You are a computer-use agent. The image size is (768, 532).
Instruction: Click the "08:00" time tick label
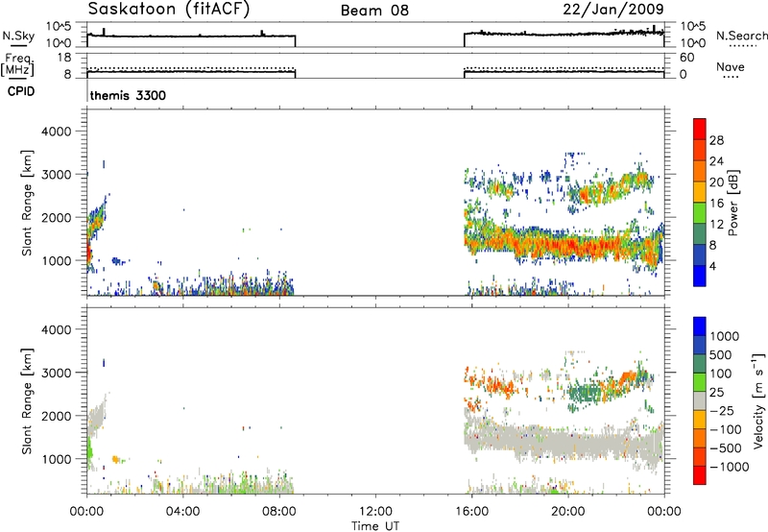(279, 512)
